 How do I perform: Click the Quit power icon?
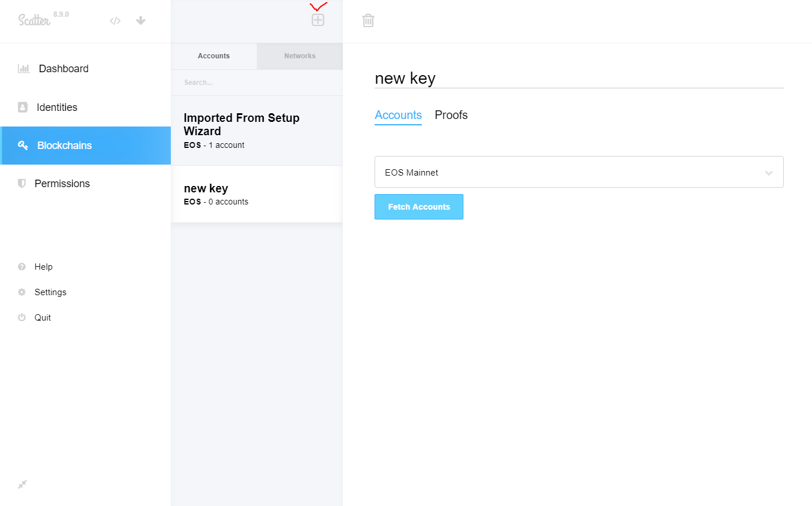click(22, 318)
